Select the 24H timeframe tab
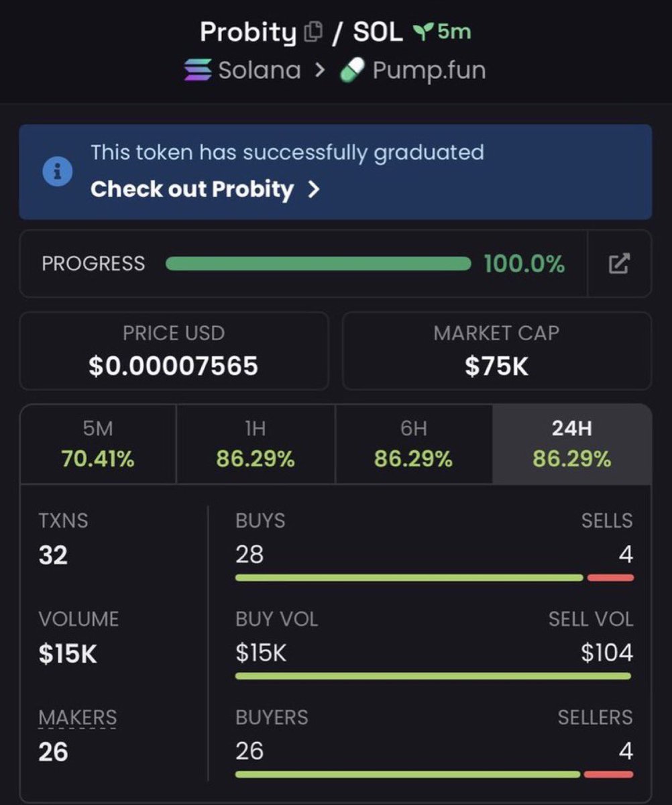Viewport: 672px width, 805px height. (571, 444)
